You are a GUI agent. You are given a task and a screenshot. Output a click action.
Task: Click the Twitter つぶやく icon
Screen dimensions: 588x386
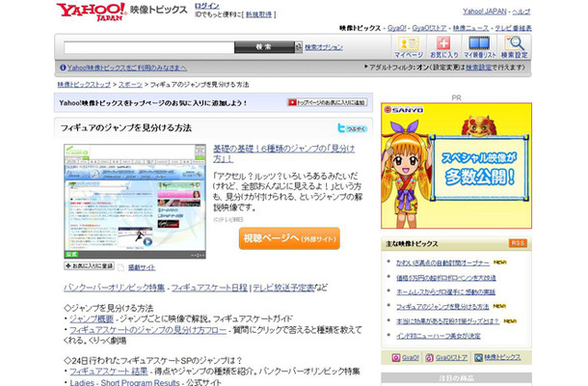(x=352, y=128)
